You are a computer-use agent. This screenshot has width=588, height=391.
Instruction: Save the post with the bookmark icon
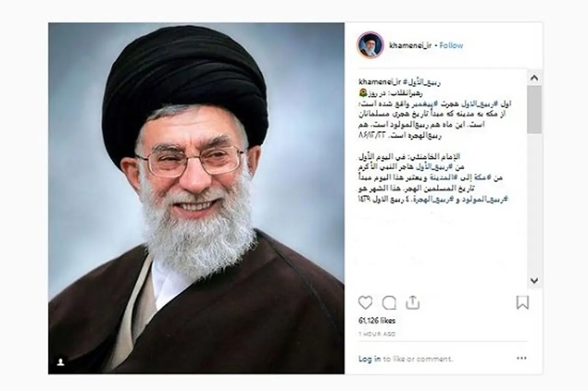tap(523, 303)
